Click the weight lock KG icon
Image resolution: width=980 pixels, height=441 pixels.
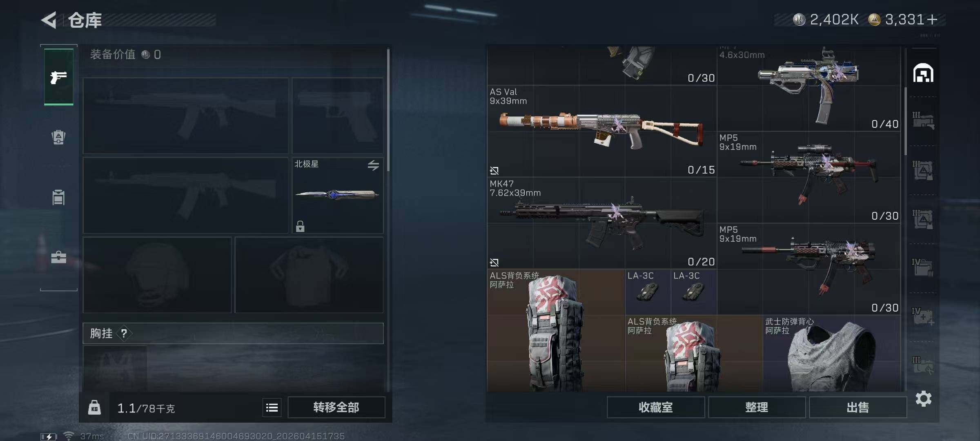point(94,408)
